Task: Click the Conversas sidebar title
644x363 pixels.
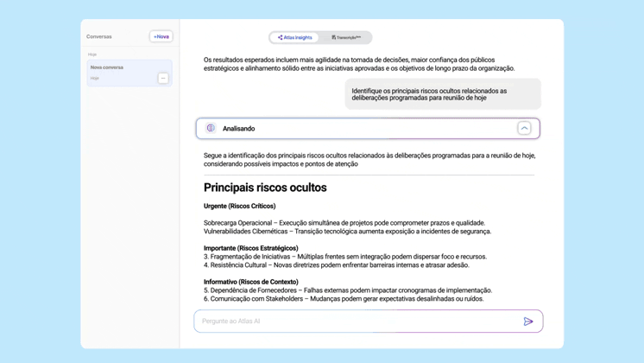Action: [x=99, y=36]
